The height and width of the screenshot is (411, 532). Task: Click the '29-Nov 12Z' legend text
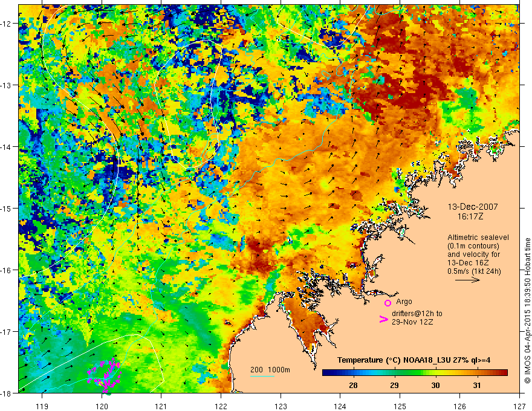tap(412, 322)
